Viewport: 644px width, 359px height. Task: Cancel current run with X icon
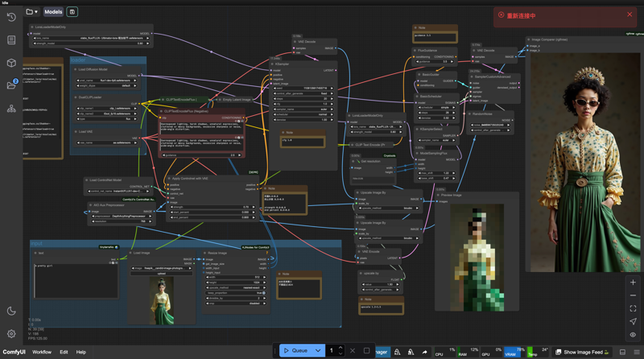tap(353, 351)
